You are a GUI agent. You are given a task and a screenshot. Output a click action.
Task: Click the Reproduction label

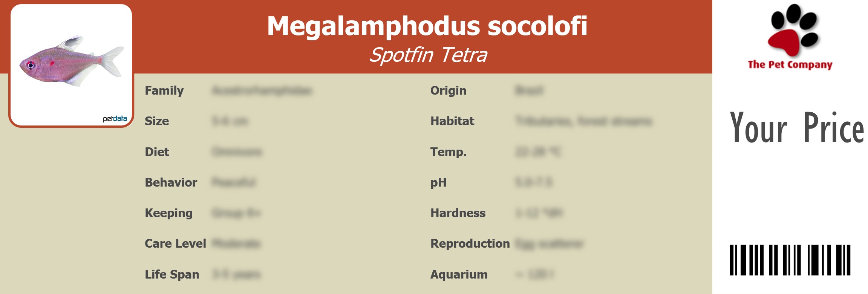(x=470, y=243)
